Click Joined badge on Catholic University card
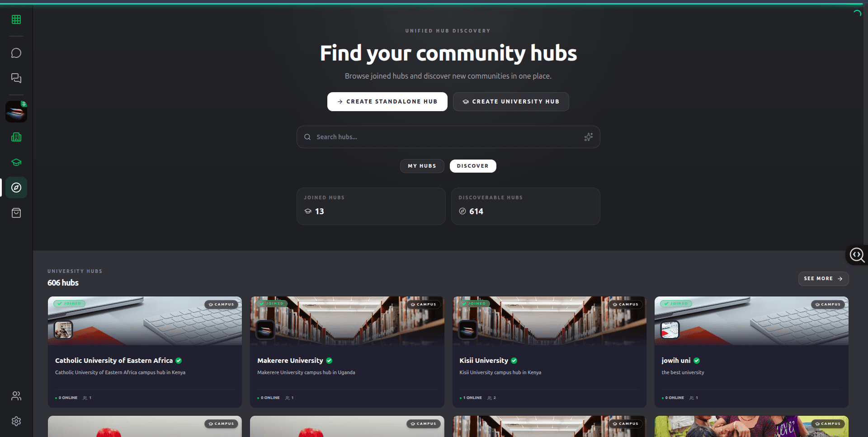This screenshot has width=868, height=437. coord(69,304)
